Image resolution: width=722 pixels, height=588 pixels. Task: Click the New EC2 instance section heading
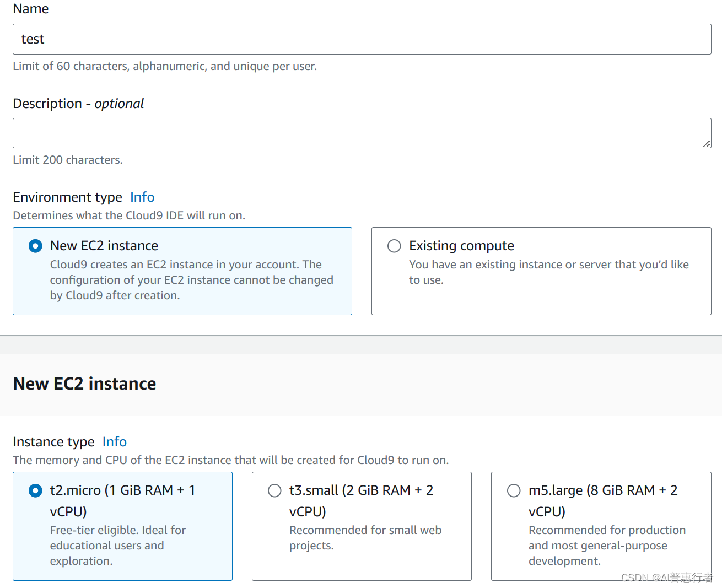coord(84,384)
